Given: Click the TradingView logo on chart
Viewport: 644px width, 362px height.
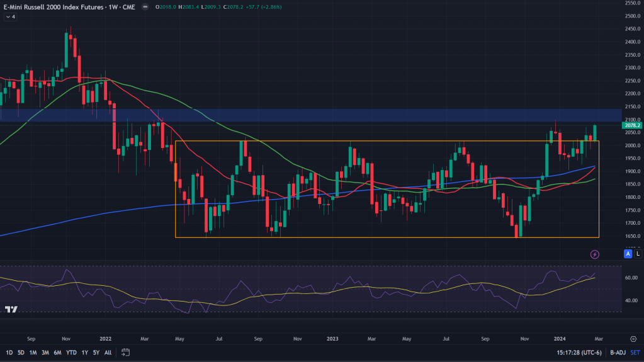Looking at the screenshot, I should coord(11,309).
